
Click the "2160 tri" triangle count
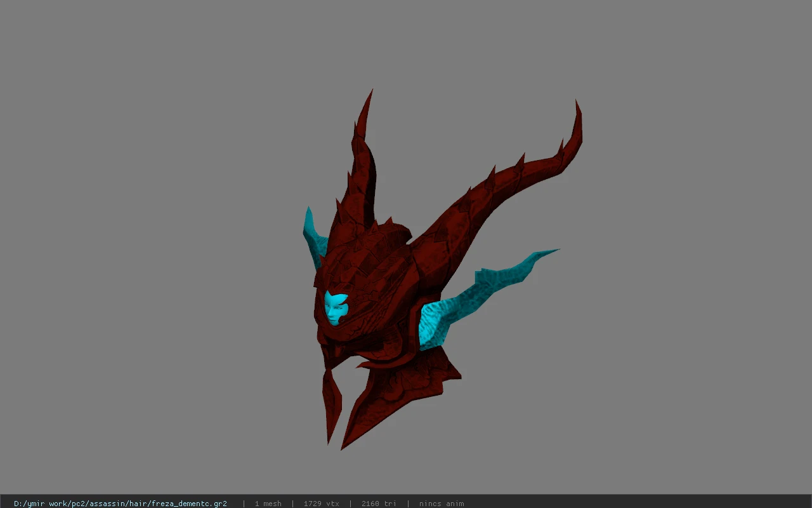[379, 504]
